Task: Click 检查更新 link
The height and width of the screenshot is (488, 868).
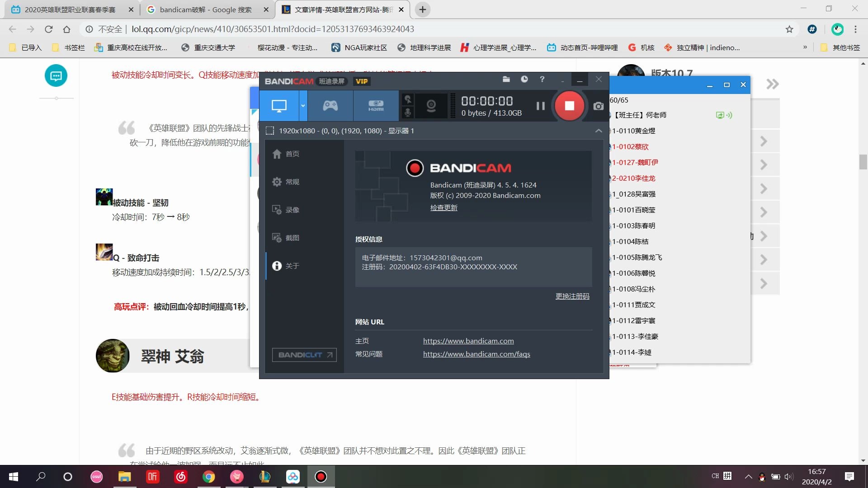Action: (x=443, y=207)
